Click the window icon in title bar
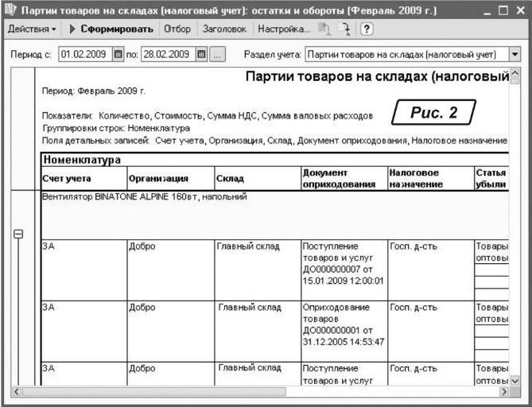The height and width of the screenshot is (407, 532). 10,10
